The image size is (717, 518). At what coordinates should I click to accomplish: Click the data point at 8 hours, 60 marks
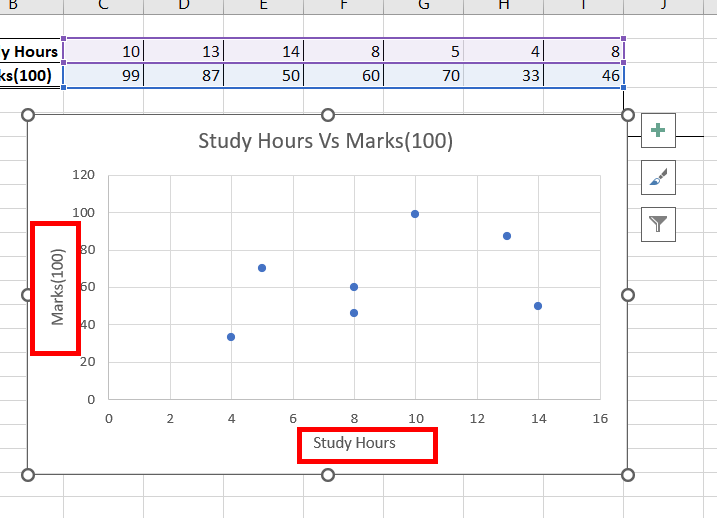(x=354, y=287)
